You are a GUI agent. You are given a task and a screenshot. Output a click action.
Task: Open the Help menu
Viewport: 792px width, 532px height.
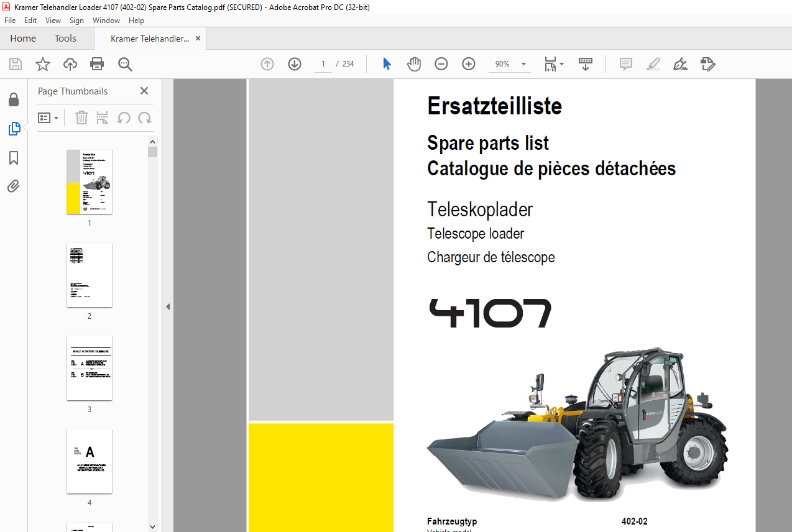(136, 21)
